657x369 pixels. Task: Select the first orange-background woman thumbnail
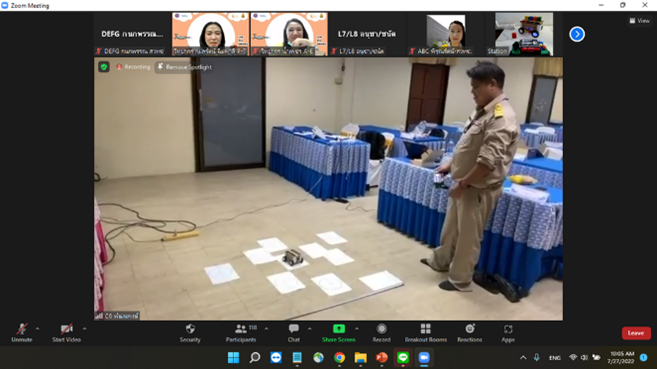(x=210, y=34)
